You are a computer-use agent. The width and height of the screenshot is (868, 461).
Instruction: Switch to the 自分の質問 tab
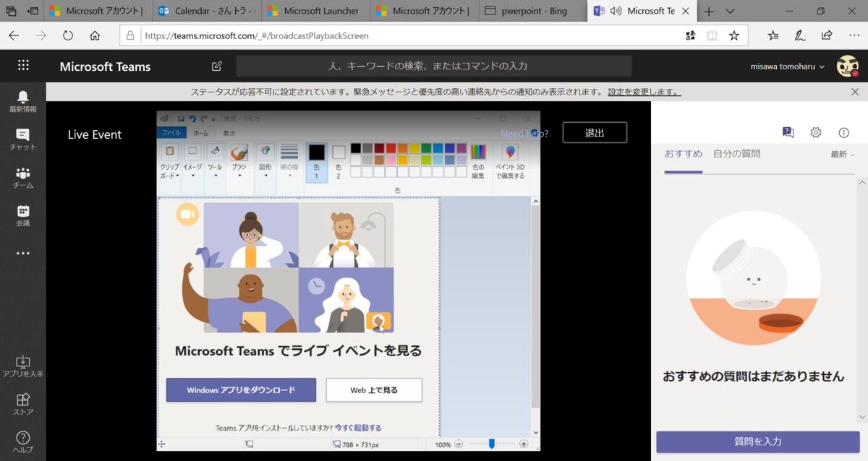coord(736,154)
